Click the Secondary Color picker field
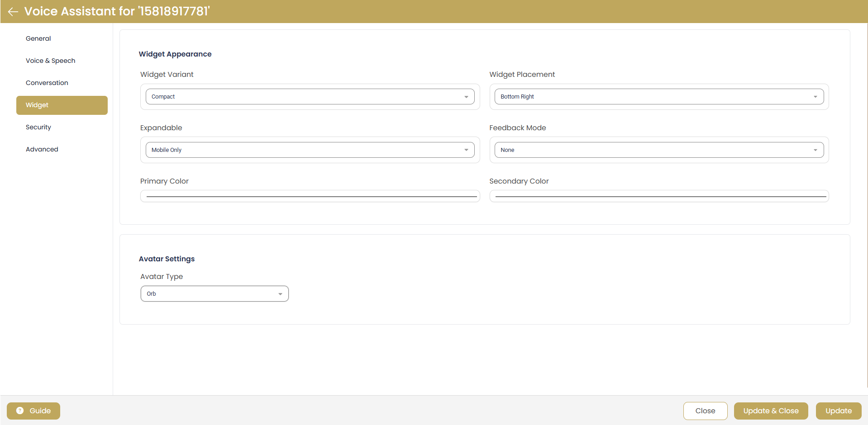868x425 pixels. click(658, 196)
